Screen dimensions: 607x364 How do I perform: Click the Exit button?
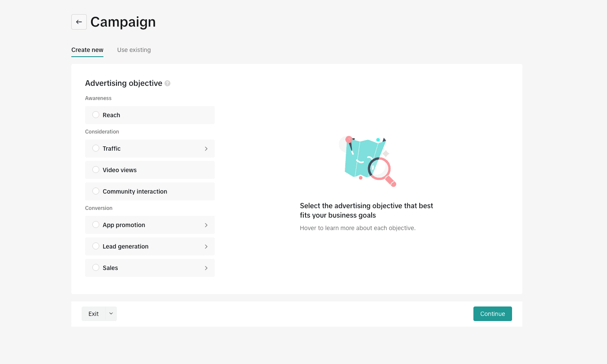point(94,314)
